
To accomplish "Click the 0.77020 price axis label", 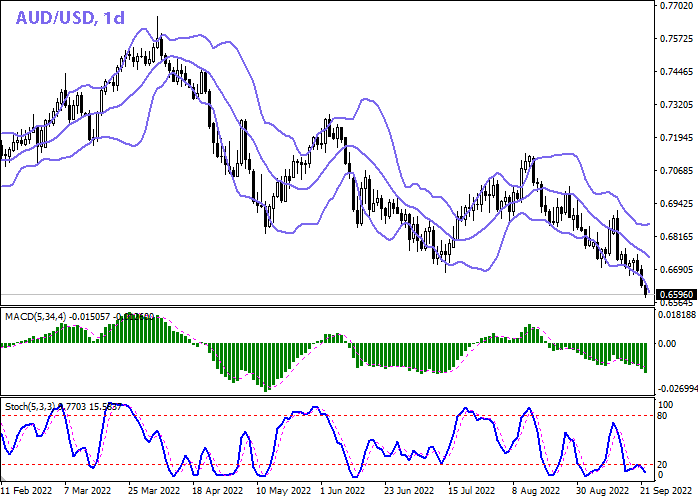I will coord(676,6).
